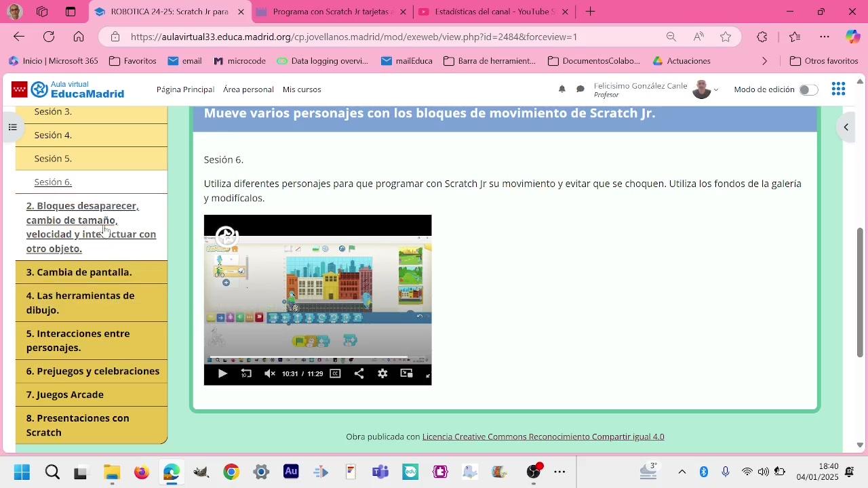Image resolution: width=868 pixels, height=488 pixels.
Task: Close the Programa con Scratch Jr tab
Action: click(x=403, y=12)
